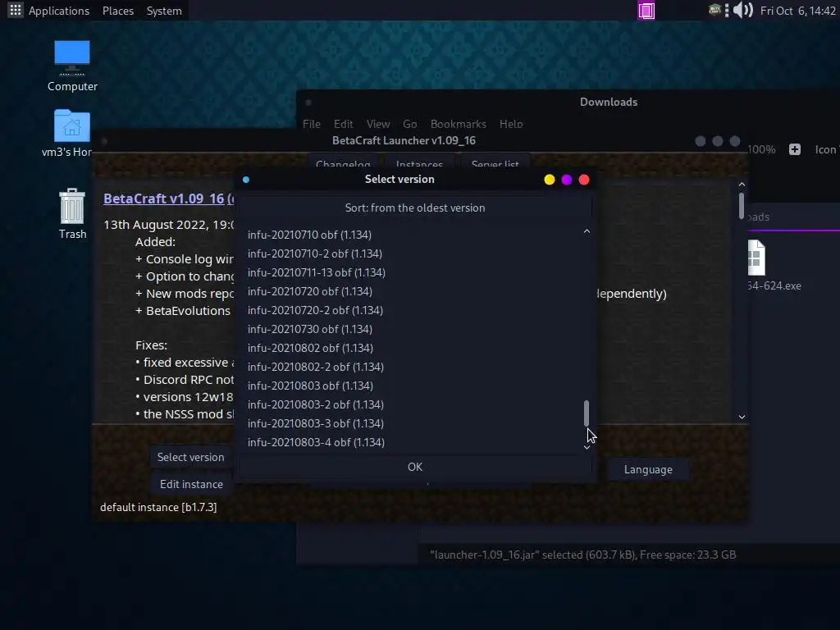
Task: Click the Select version button in launcher
Action: [x=190, y=457]
